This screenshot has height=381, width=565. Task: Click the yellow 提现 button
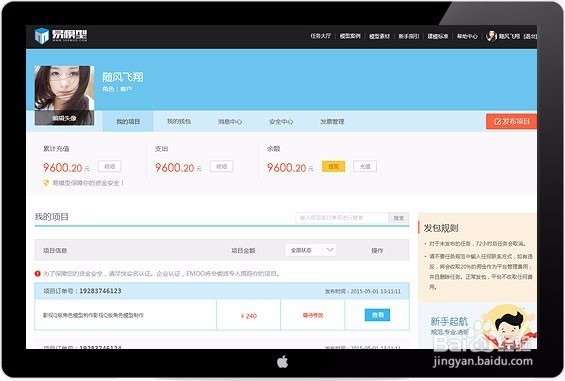(x=333, y=166)
